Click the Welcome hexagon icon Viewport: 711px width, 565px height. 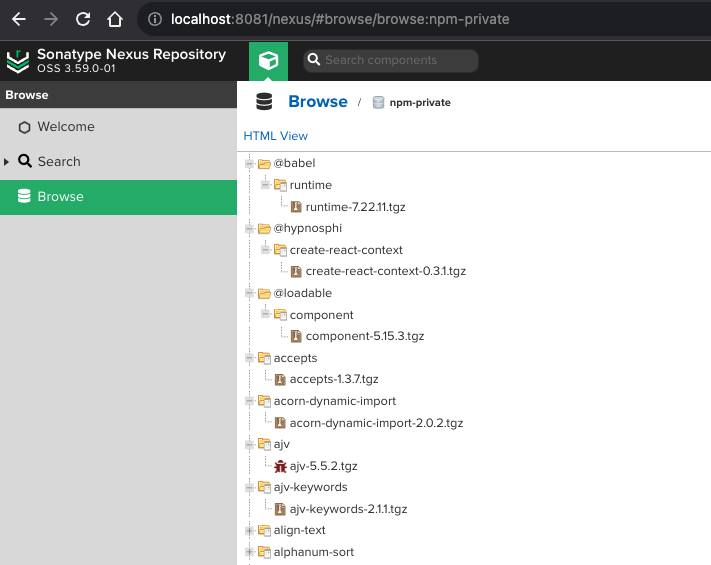[24, 127]
